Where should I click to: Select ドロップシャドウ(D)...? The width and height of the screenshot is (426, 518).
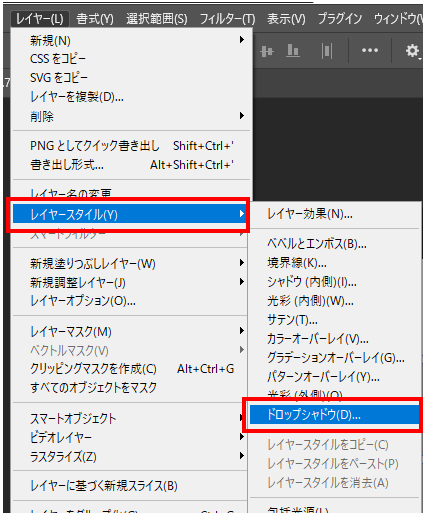[334, 415]
